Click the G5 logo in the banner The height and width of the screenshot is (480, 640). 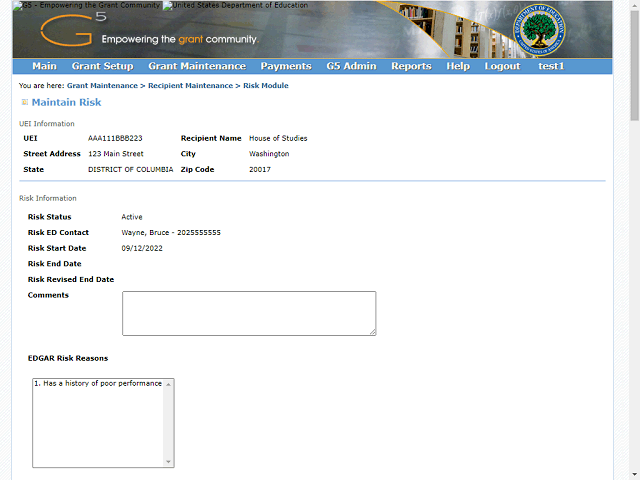tap(73, 30)
